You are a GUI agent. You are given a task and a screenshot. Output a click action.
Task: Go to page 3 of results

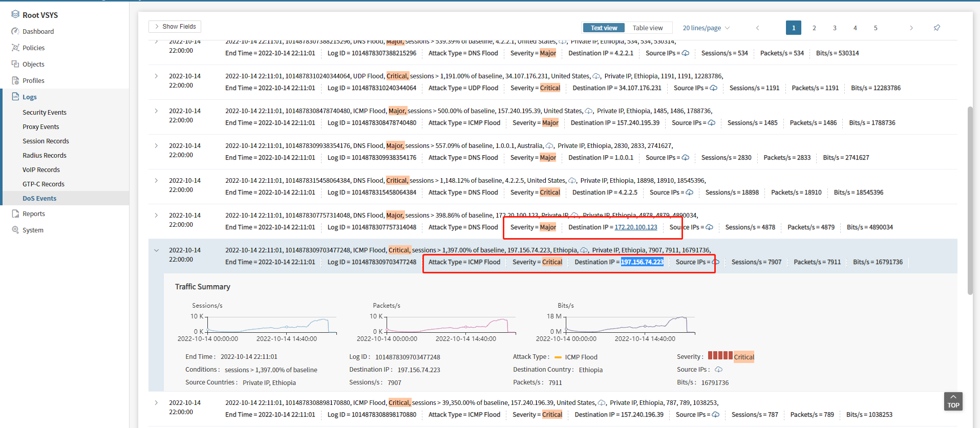(835, 28)
